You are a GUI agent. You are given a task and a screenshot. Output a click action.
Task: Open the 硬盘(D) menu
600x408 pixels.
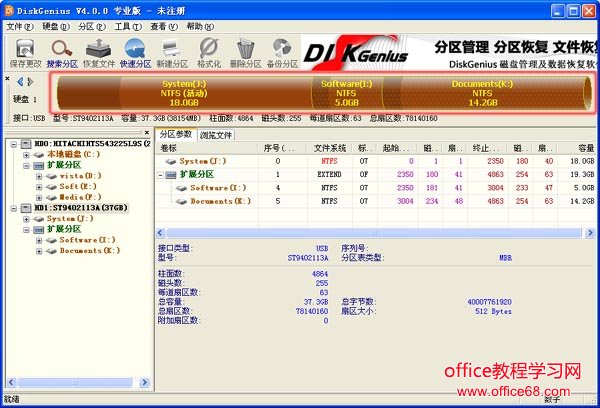56,26
